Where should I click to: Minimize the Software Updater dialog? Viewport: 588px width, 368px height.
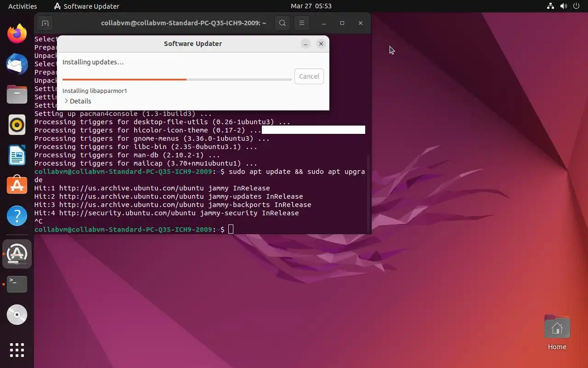tap(305, 44)
